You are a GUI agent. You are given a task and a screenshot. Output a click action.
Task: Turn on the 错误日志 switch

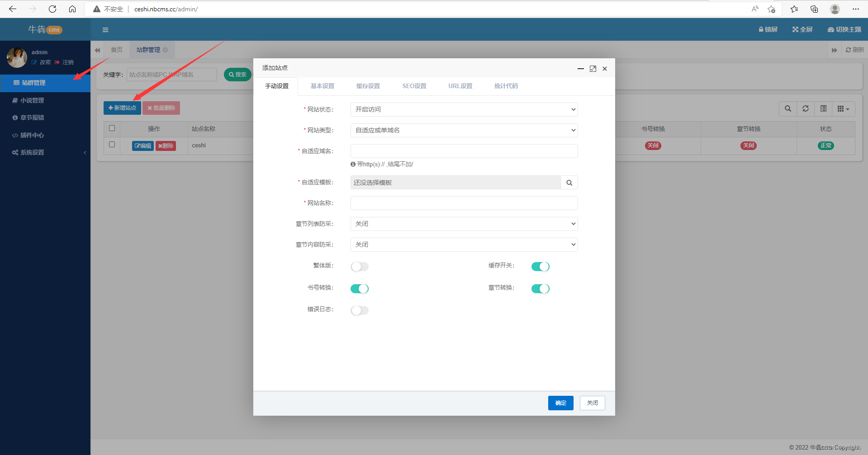(360, 310)
